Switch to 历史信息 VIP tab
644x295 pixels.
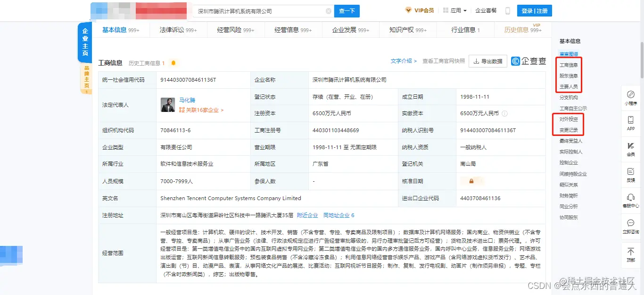523,30
